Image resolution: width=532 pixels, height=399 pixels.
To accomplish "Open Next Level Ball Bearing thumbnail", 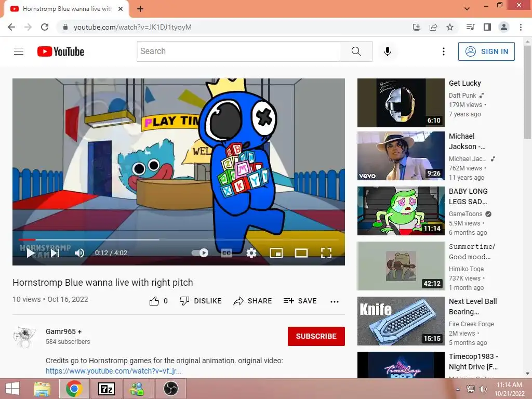I will (x=401, y=321).
